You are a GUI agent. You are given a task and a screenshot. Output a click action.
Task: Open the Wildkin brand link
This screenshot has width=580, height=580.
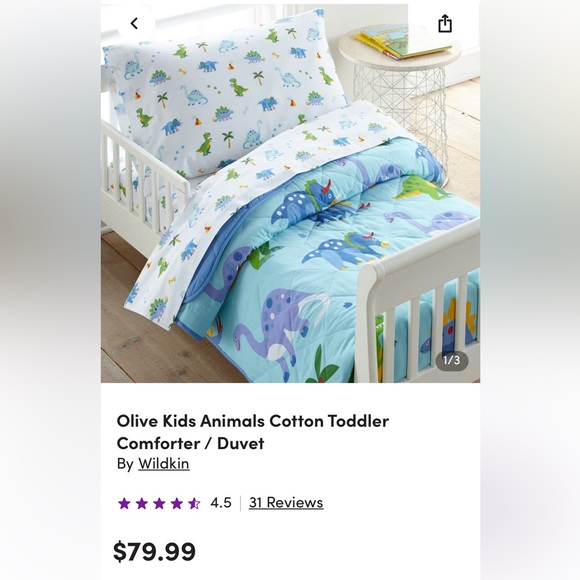163,463
